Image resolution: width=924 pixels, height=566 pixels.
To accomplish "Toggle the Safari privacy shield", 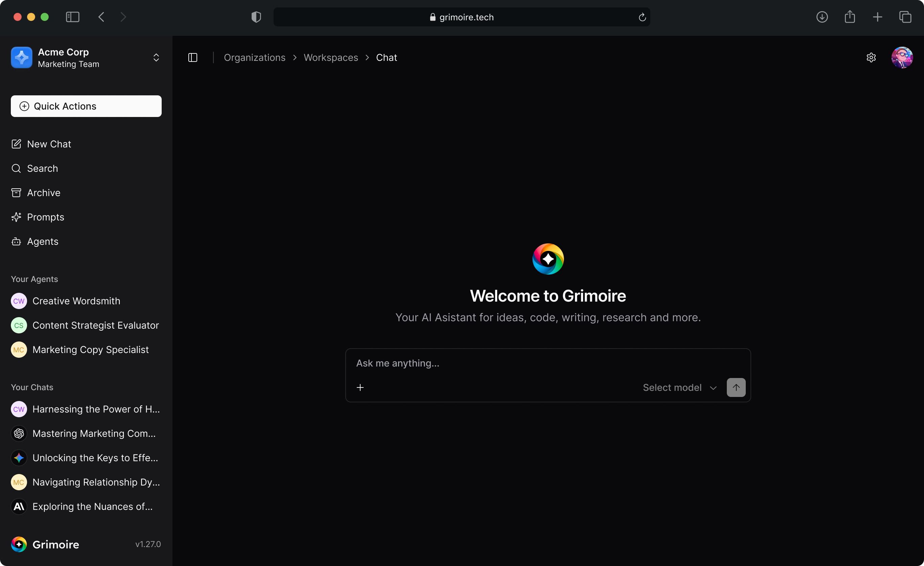I will [256, 17].
